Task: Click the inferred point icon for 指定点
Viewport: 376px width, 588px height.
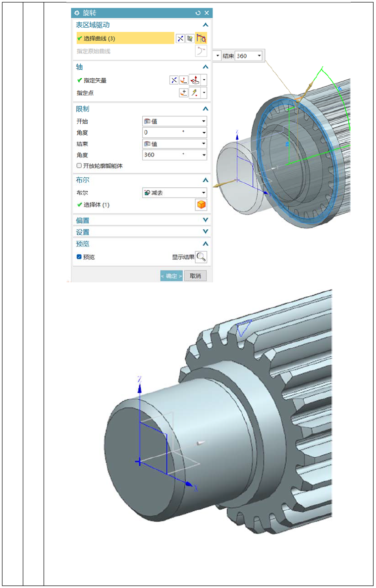Action: [195, 93]
